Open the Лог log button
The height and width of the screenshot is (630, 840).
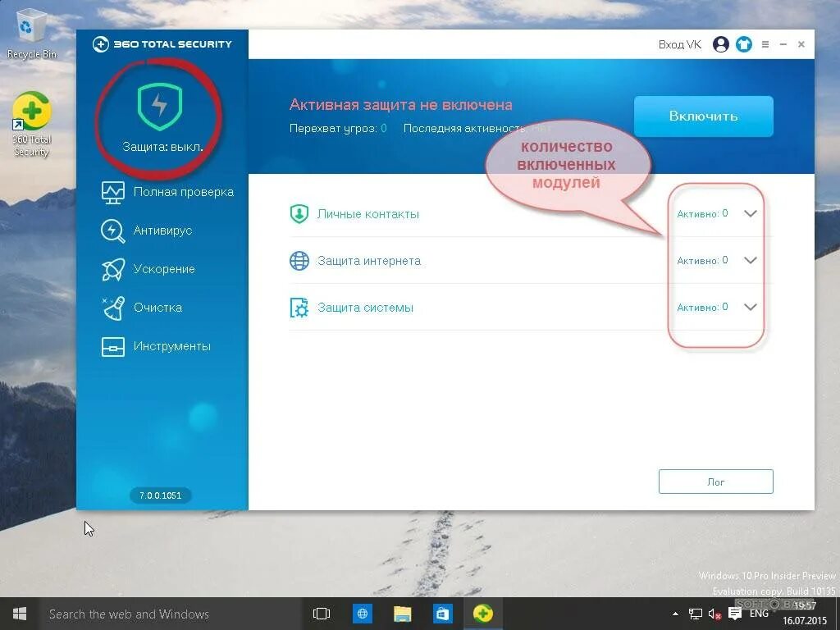coord(715,482)
